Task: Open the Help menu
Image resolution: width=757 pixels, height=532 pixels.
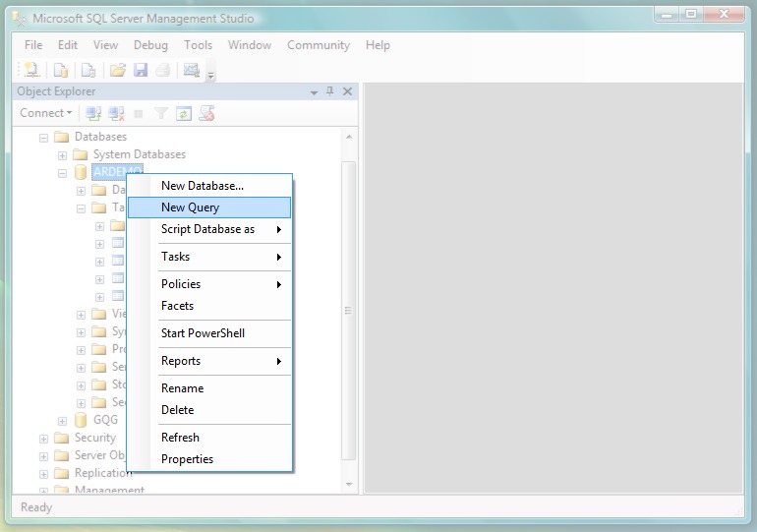Action: click(x=378, y=45)
